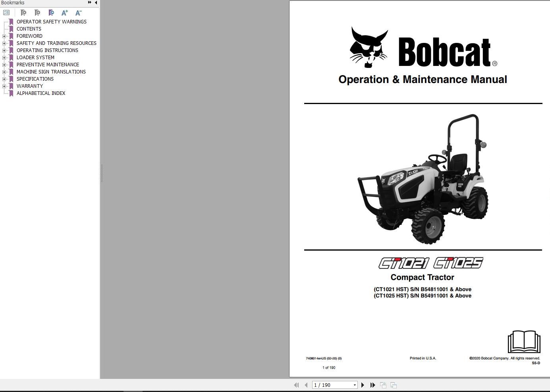Open the OPERATING INSTRUCTIONS bookmark
550x392 pixels.
pos(47,50)
